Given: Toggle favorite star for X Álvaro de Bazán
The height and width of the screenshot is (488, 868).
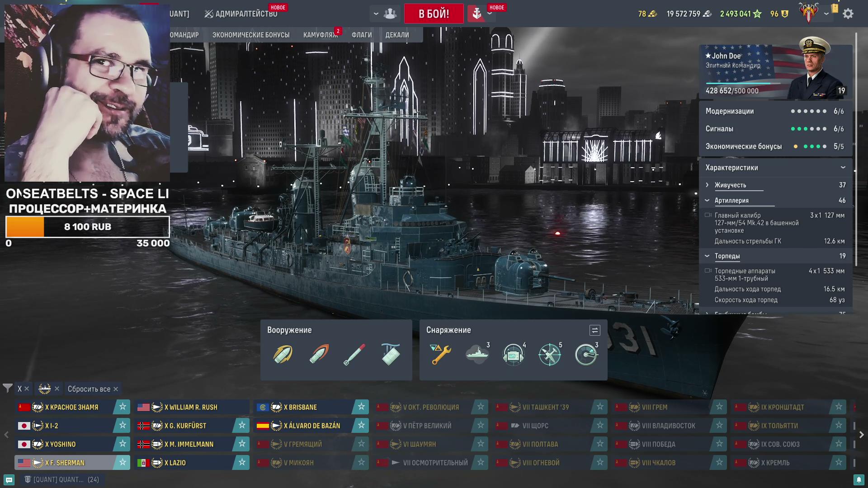Looking at the screenshot, I should pos(361,425).
